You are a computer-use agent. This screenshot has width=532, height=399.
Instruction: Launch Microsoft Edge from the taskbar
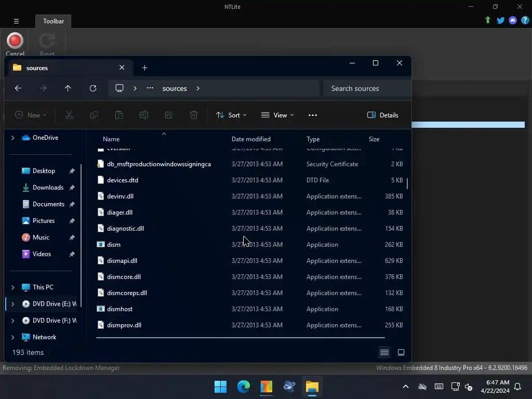point(243,387)
